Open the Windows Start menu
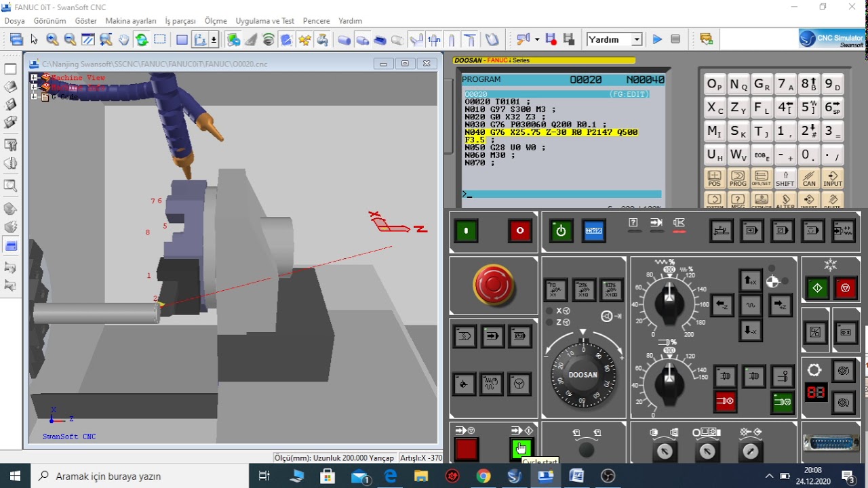 coord(15,476)
